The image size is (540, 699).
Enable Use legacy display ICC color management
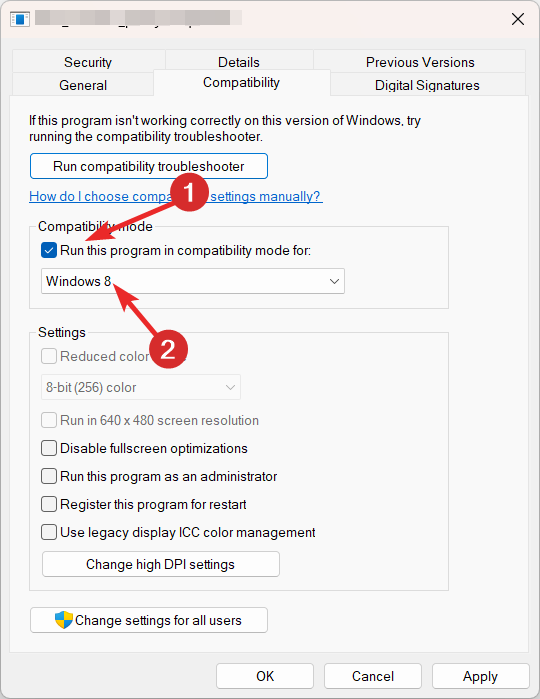point(49,532)
